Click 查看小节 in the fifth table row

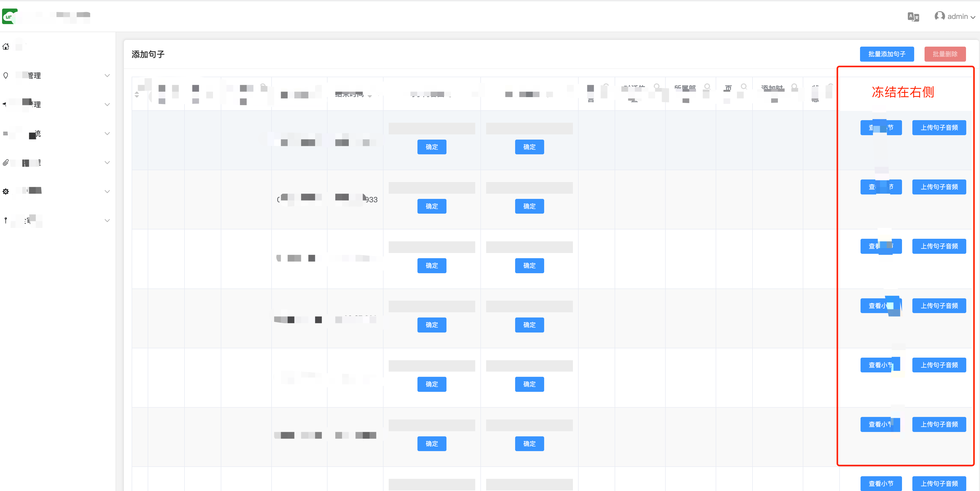pos(881,365)
